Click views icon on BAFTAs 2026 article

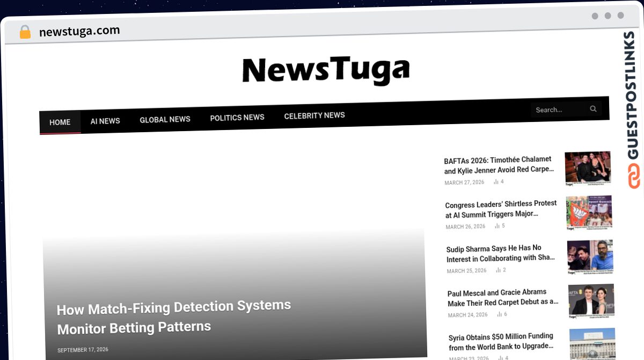point(496,182)
